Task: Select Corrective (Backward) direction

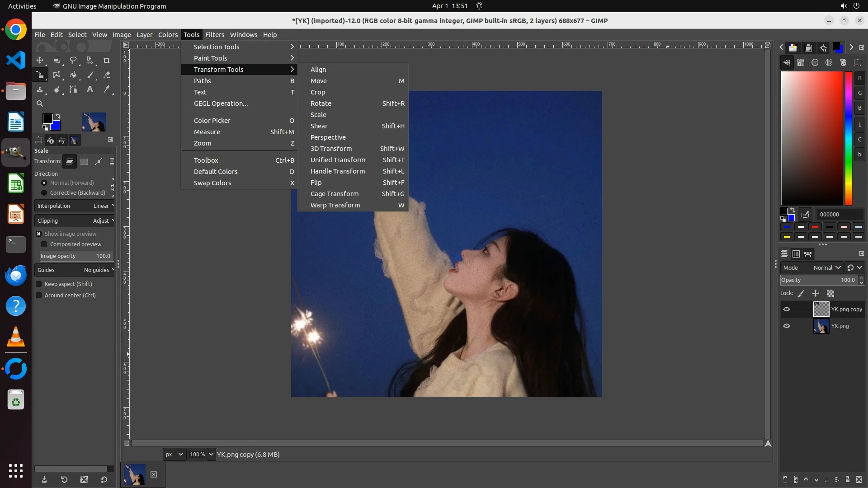Action: [44, 193]
